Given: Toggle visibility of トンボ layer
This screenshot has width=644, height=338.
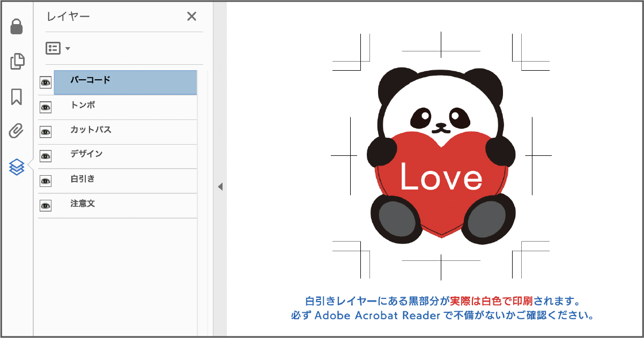Looking at the screenshot, I should click(x=46, y=107).
